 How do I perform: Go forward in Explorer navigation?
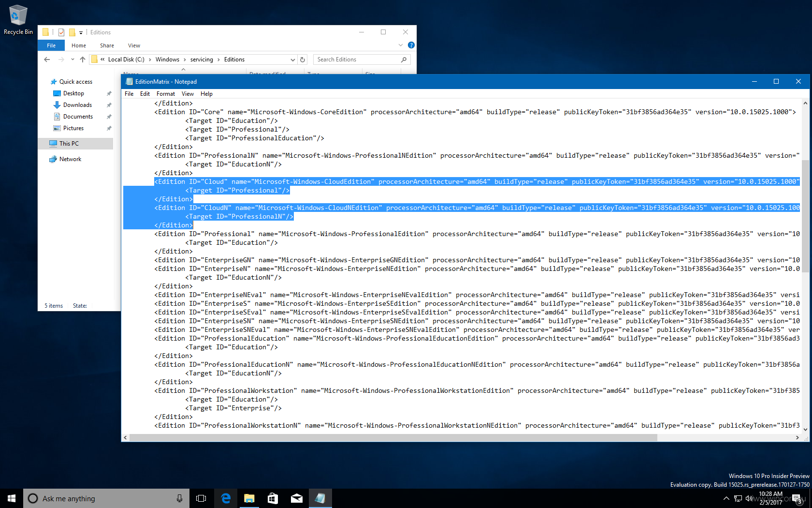[x=61, y=60]
